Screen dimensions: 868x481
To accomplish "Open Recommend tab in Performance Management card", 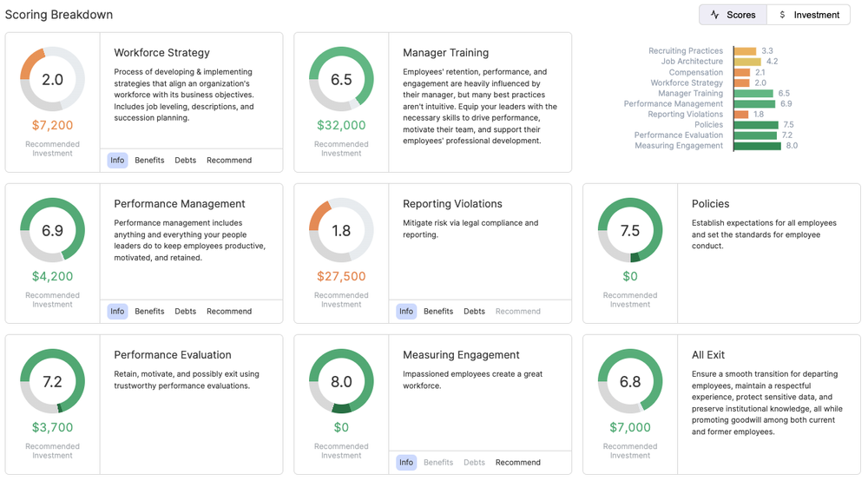I will [229, 311].
